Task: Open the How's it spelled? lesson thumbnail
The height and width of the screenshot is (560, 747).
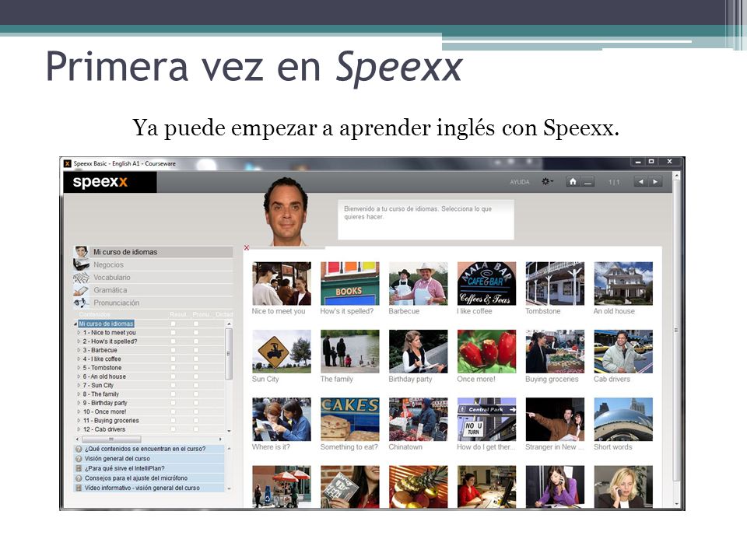Action: pyautogui.click(x=349, y=283)
